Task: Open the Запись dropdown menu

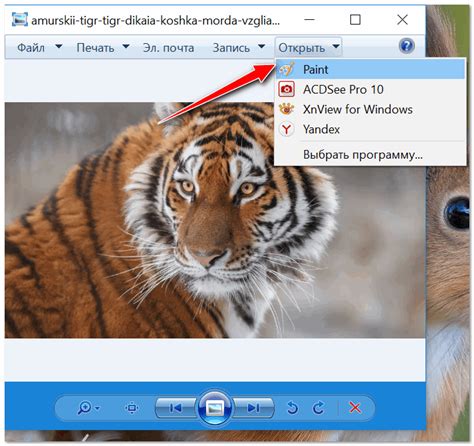Action: pos(239,48)
